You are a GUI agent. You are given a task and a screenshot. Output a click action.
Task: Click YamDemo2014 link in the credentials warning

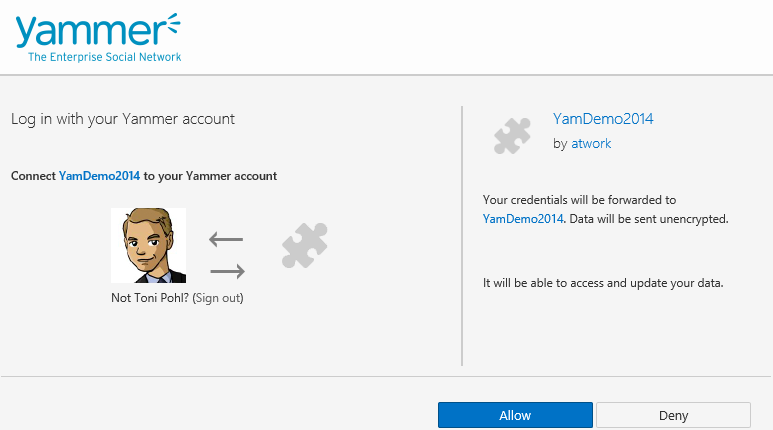coord(524,218)
